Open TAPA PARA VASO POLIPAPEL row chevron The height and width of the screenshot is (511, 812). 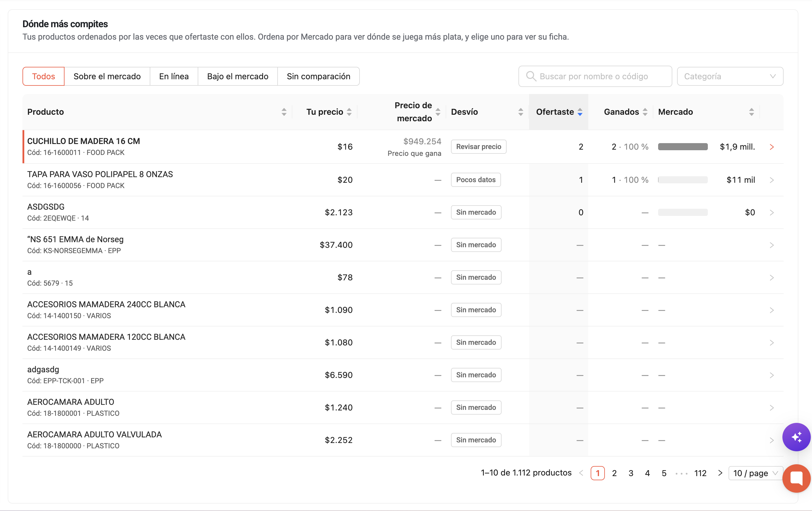[771, 180]
